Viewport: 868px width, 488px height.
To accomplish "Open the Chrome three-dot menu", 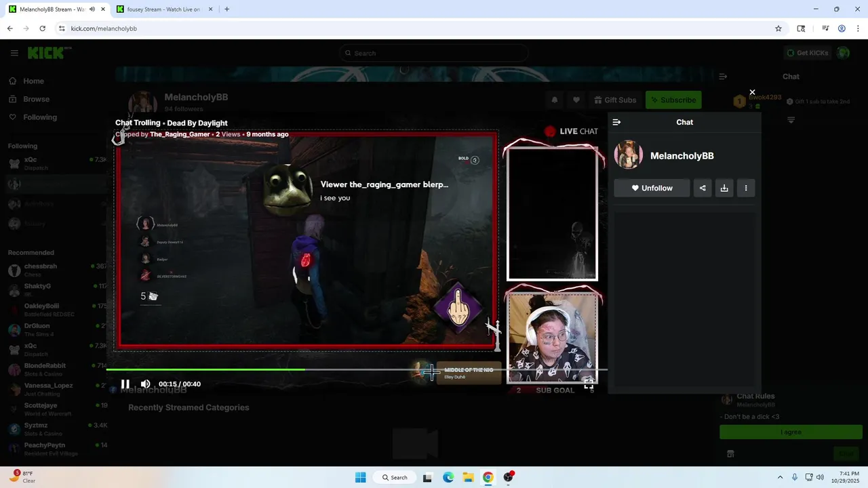I will tap(857, 28).
